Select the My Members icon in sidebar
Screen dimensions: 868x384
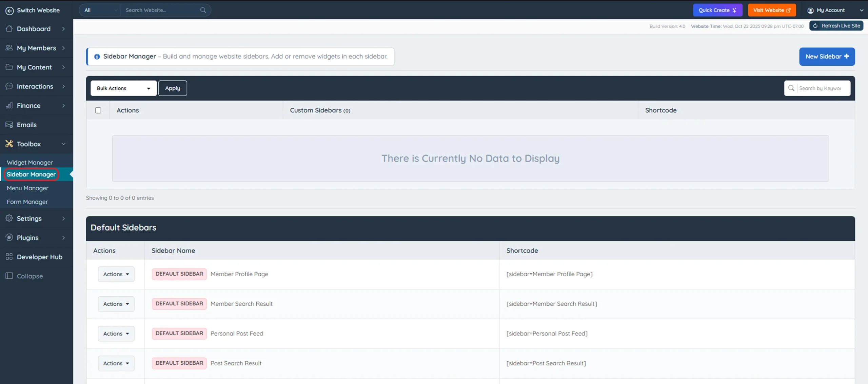pos(9,48)
